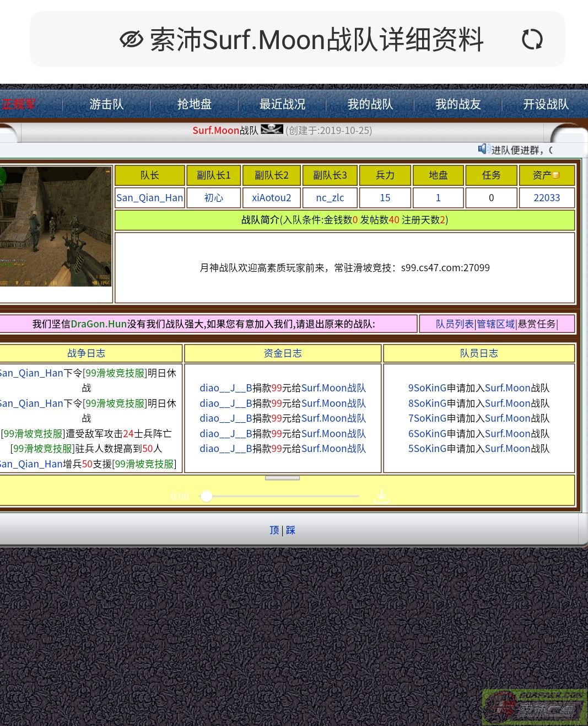Click the 踩 downvote link
This screenshot has width=588, height=726.
[290, 530]
